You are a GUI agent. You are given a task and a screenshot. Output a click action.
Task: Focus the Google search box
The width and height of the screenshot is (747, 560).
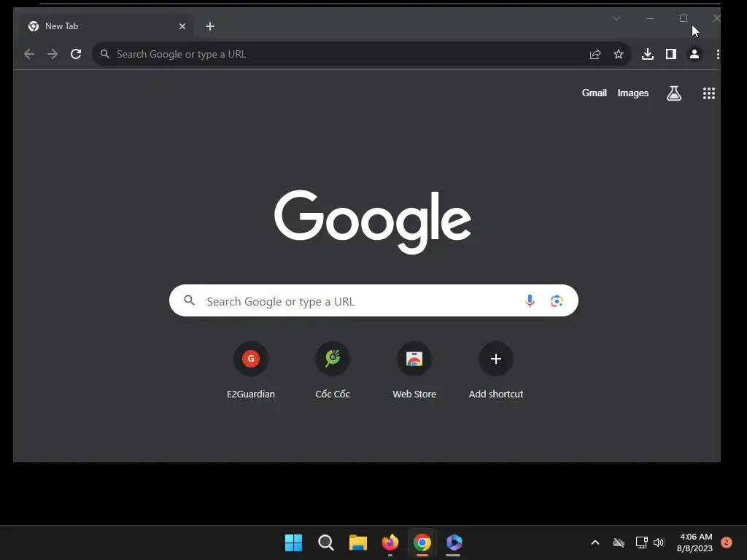tap(373, 300)
